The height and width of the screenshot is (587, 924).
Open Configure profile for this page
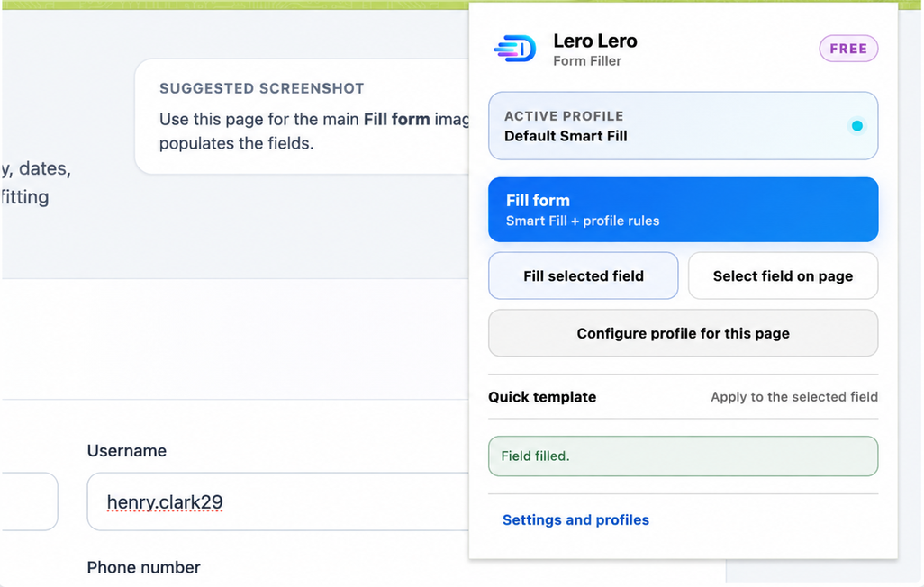(x=683, y=333)
